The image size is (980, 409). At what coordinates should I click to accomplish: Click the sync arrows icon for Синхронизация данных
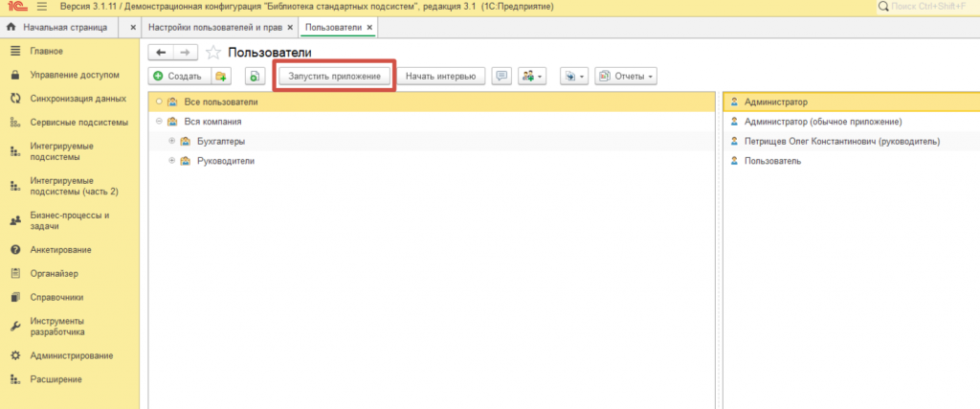16,99
